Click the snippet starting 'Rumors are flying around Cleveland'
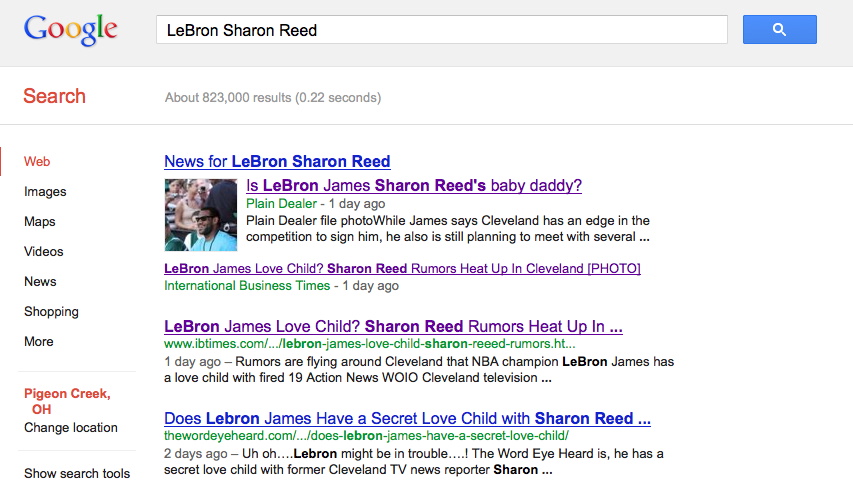This screenshot has height=493, width=853. click(419, 369)
